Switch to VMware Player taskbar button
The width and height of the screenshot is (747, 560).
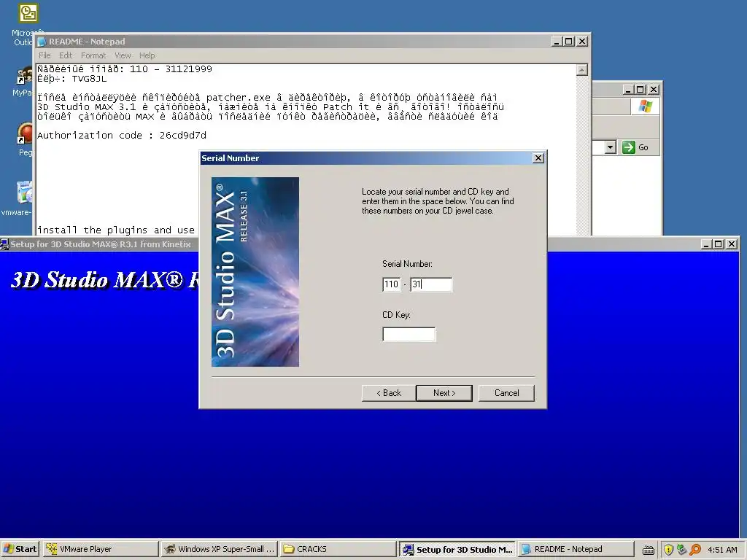coord(100,549)
